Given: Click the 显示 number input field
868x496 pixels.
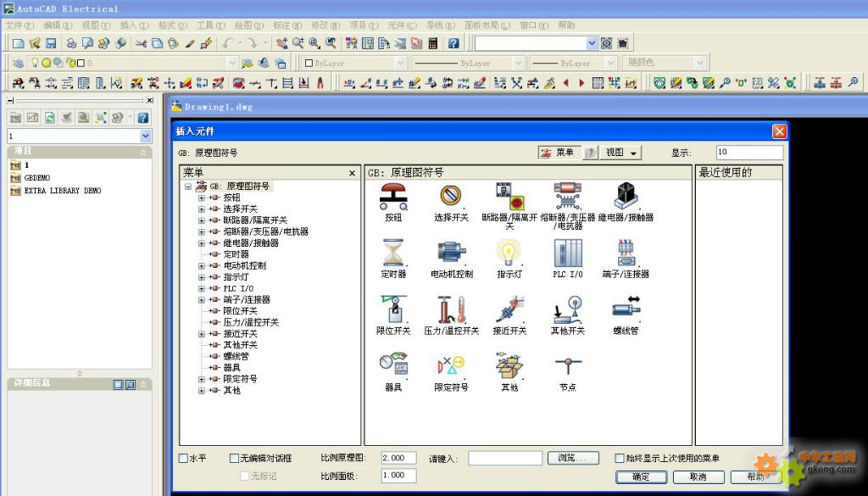Looking at the screenshot, I should 749,153.
